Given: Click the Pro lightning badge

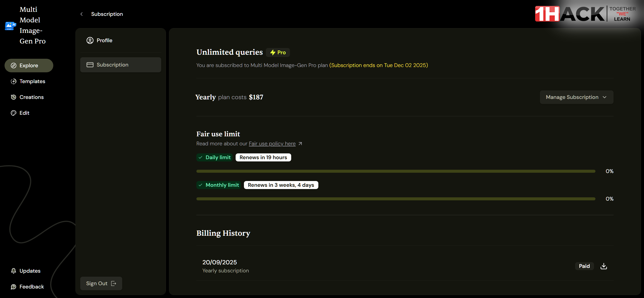Looking at the screenshot, I should (x=278, y=52).
